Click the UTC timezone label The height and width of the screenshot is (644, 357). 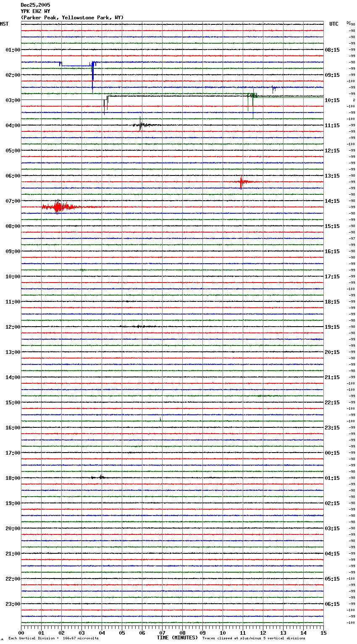[x=334, y=24]
